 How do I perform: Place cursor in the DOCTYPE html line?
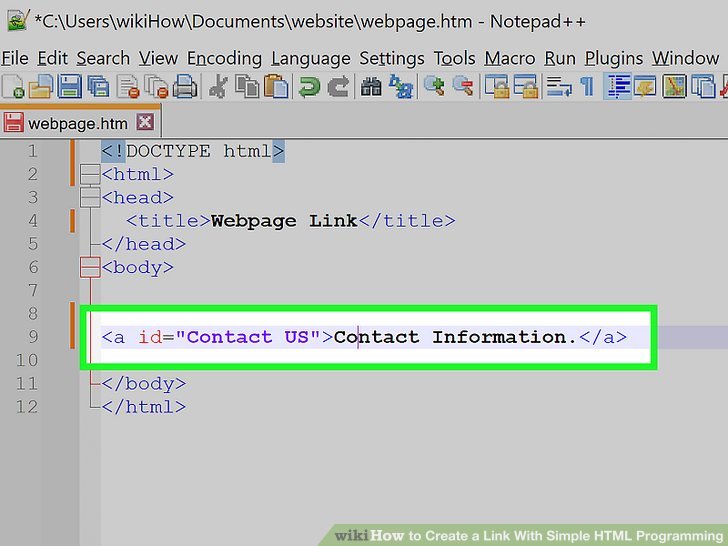coord(193,151)
